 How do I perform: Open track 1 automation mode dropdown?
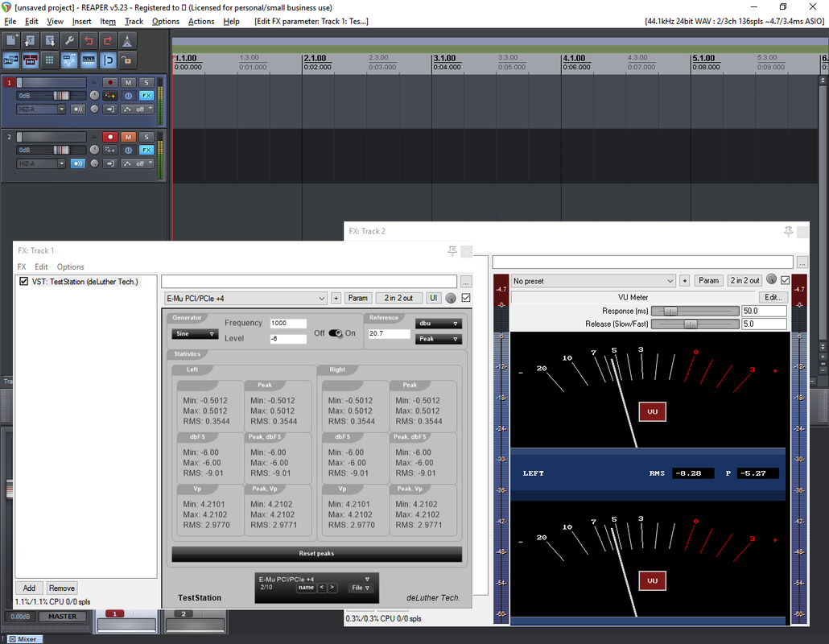tap(138, 109)
